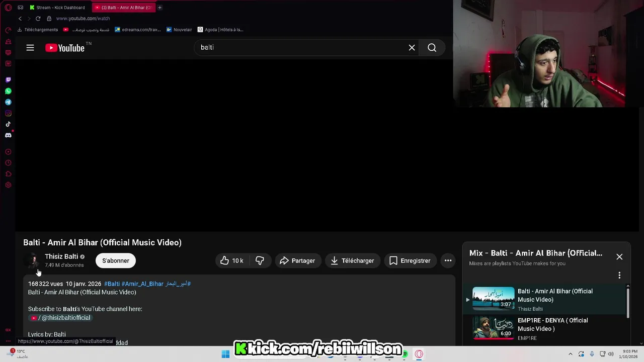Close the Mix playlist panel
644x362 pixels.
(x=619, y=256)
